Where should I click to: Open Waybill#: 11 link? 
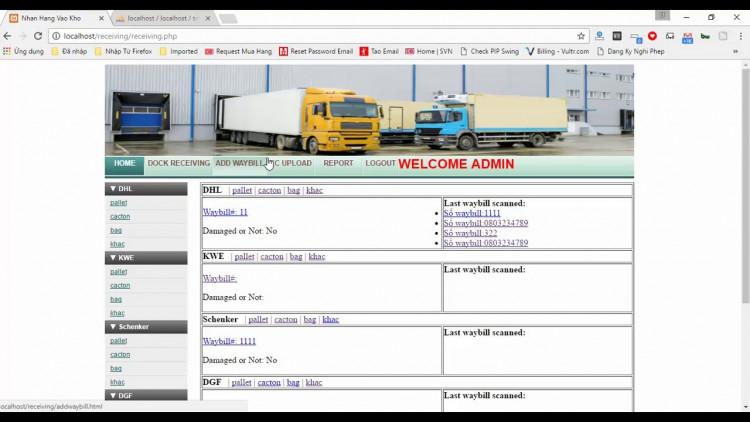click(x=225, y=212)
